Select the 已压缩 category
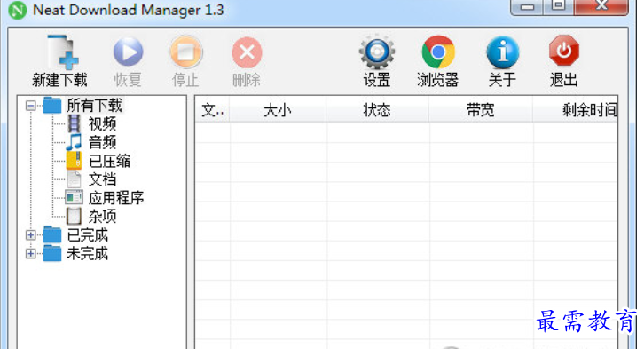This screenshot has height=349, width=644. (109, 161)
